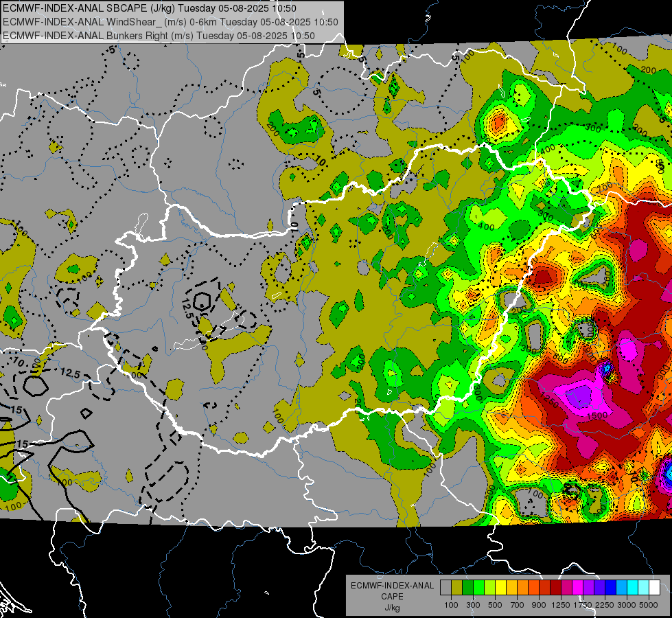Click the SBCAPE title line at top
The height and width of the screenshot is (618, 672).
coord(150,8)
